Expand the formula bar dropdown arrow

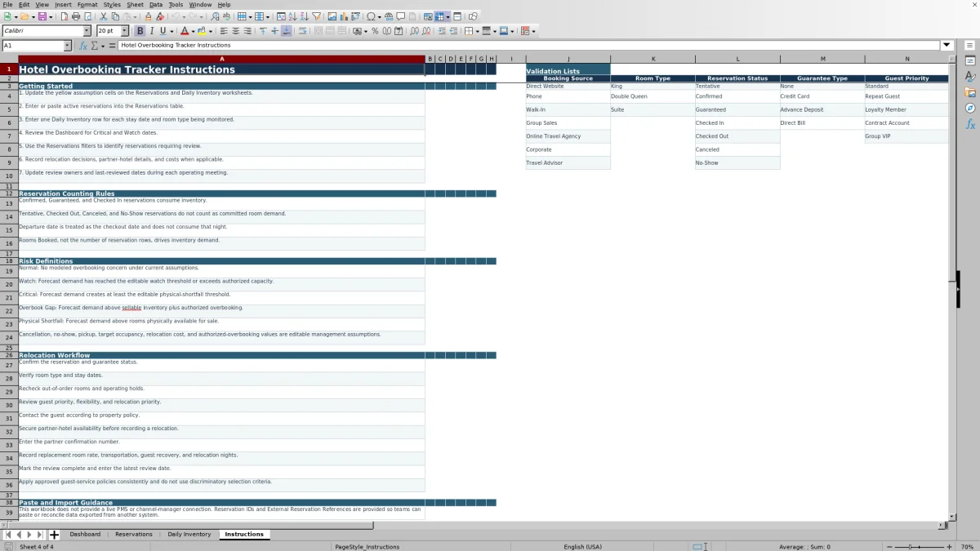[947, 46]
